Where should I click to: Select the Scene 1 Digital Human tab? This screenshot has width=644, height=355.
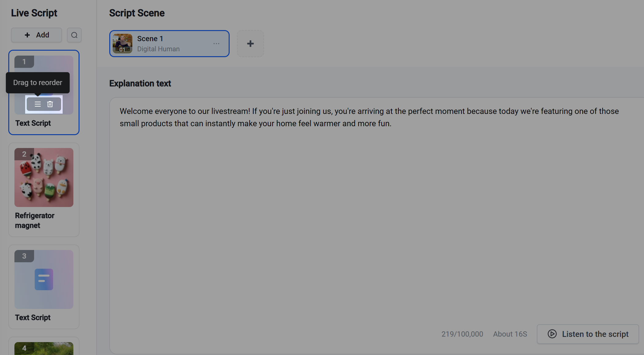(169, 44)
